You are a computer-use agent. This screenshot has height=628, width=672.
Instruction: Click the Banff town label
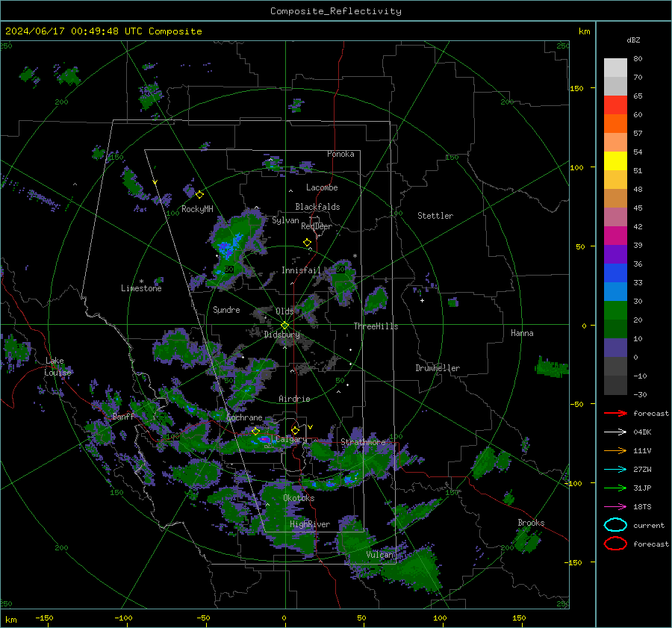click(x=123, y=417)
